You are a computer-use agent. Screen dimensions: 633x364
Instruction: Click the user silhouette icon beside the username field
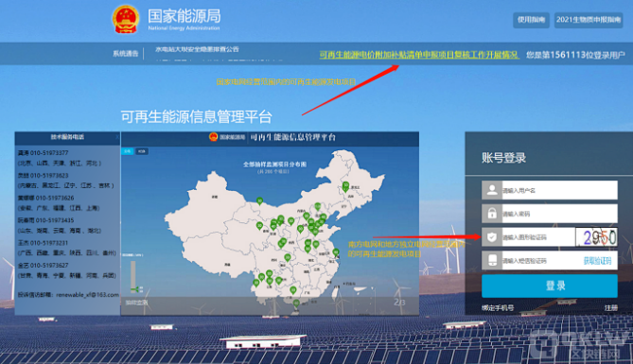(492, 190)
